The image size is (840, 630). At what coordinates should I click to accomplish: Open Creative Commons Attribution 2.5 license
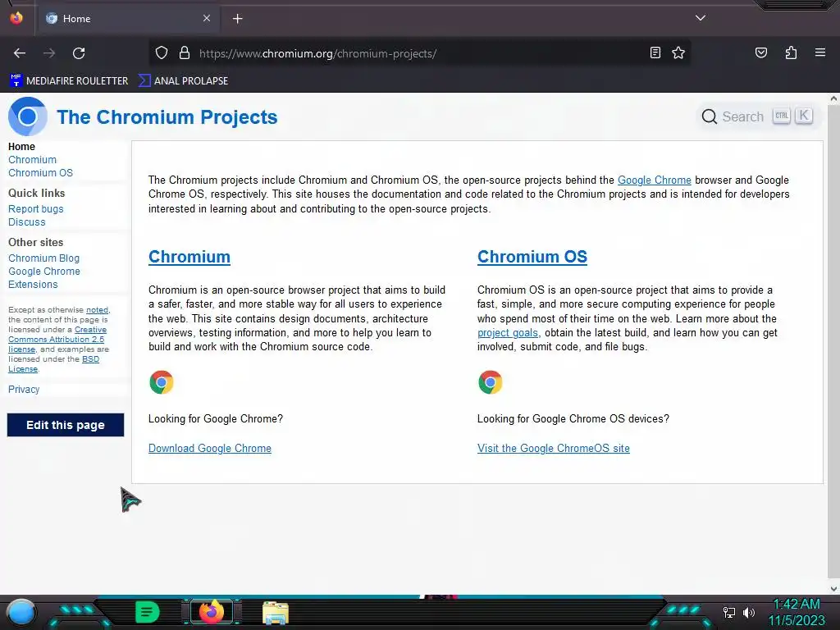click(57, 339)
